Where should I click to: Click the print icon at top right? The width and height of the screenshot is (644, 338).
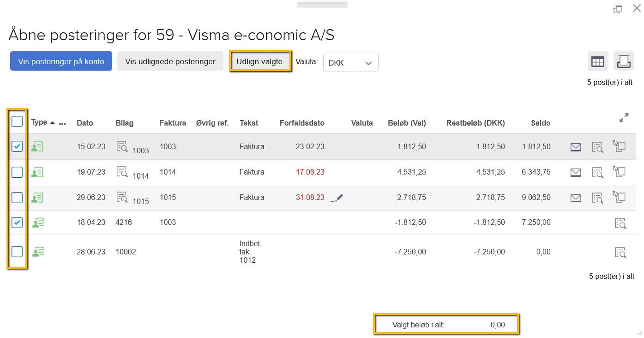[x=624, y=61]
